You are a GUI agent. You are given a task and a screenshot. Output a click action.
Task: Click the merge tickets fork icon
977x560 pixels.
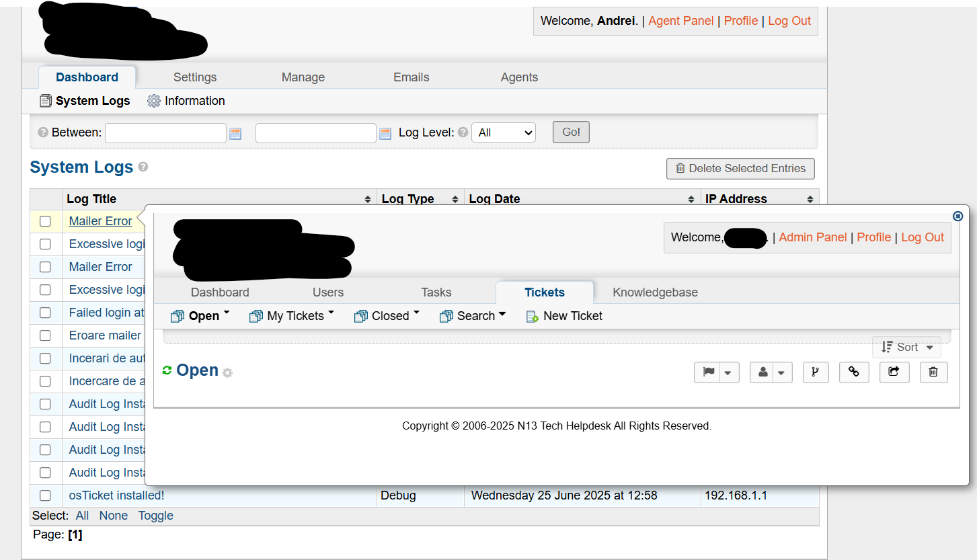click(x=815, y=372)
